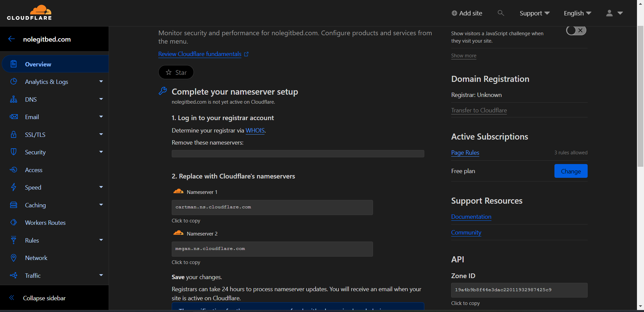Image resolution: width=644 pixels, height=312 pixels.
Task: Open the user account icon menu
Action: pyautogui.click(x=614, y=13)
